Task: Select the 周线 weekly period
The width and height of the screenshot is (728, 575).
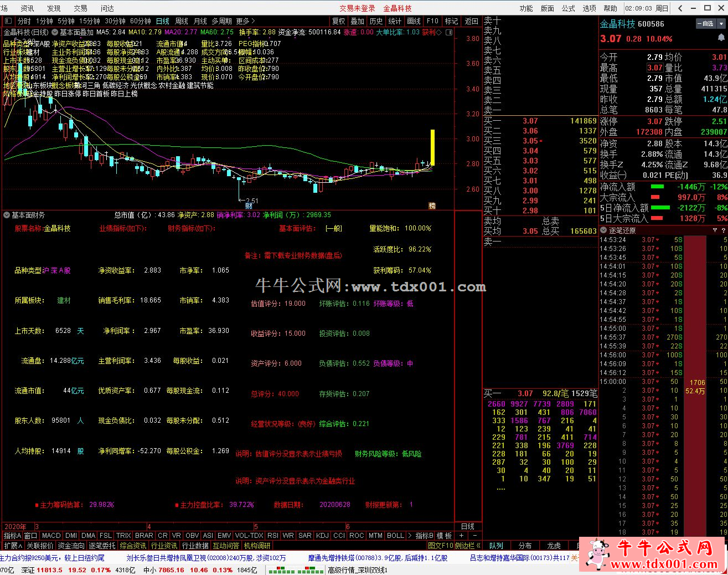Action: (182, 21)
